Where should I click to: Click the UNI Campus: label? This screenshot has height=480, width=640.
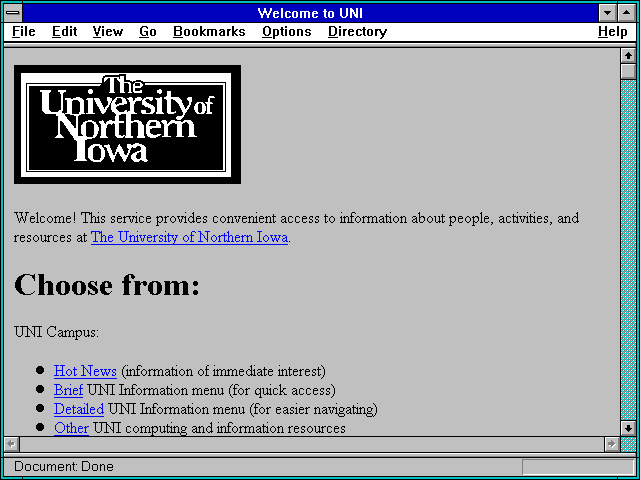coord(56,332)
